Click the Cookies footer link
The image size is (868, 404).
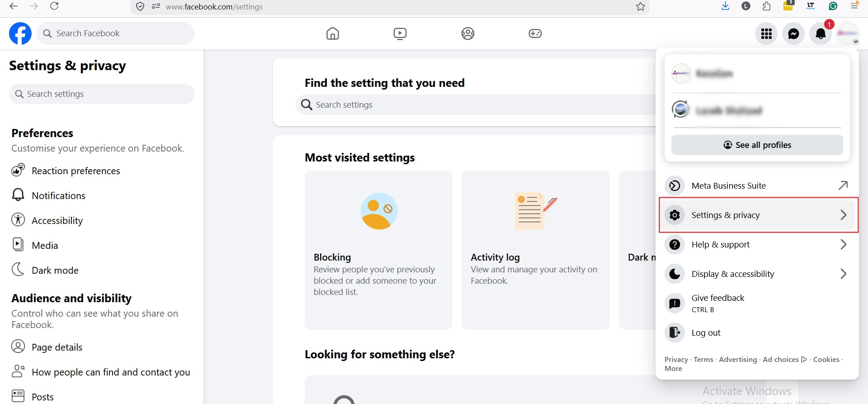pyautogui.click(x=826, y=360)
